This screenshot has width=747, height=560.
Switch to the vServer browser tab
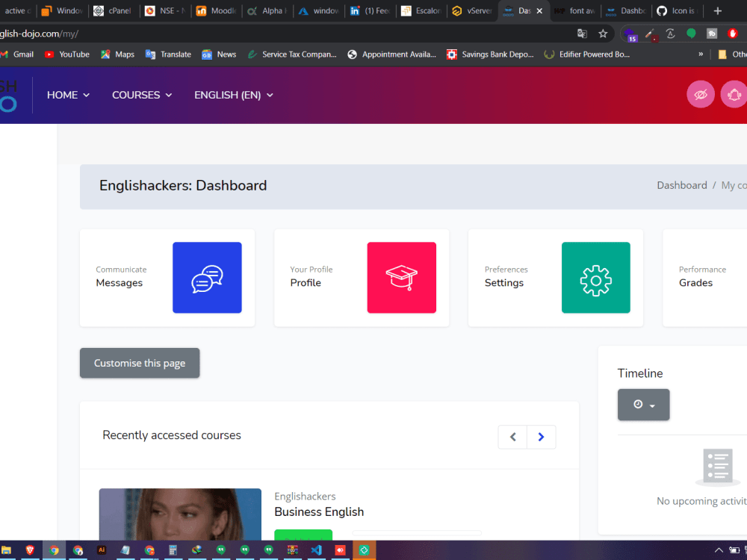(473, 10)
